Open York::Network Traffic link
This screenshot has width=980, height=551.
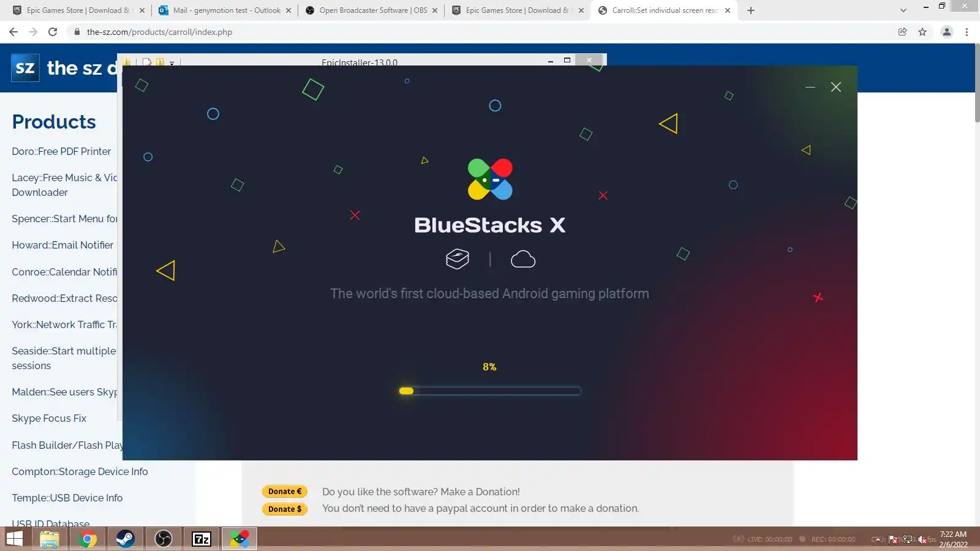point(64,324)
